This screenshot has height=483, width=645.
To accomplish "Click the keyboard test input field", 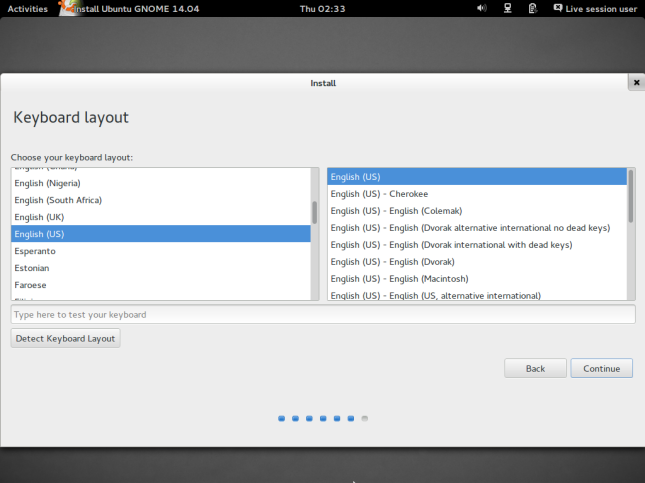I will (x=322, y=315).
